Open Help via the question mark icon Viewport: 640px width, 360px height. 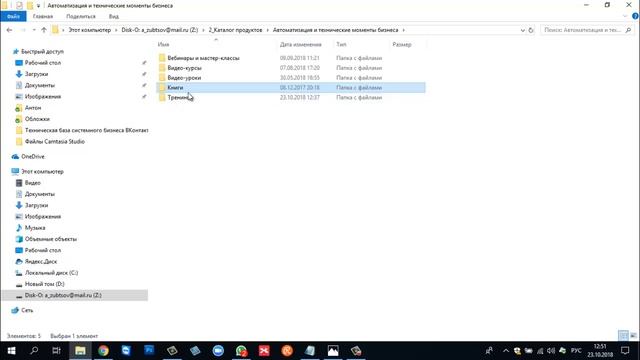click(x=635, y=16)
